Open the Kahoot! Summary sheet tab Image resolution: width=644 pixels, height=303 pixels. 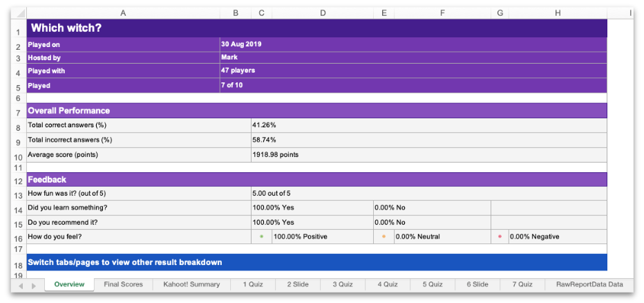[191, 284]
